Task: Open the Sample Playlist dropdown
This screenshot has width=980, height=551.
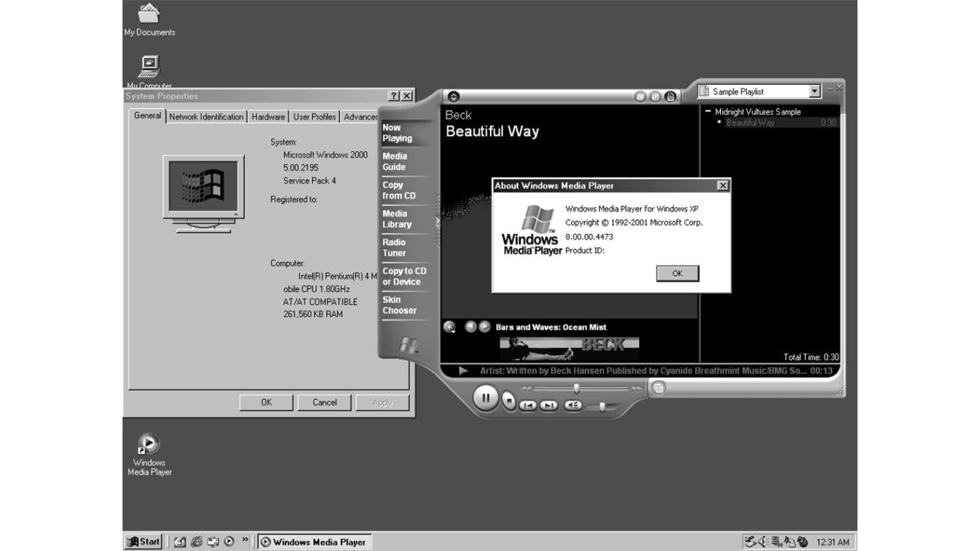Action: coord(815,91)
